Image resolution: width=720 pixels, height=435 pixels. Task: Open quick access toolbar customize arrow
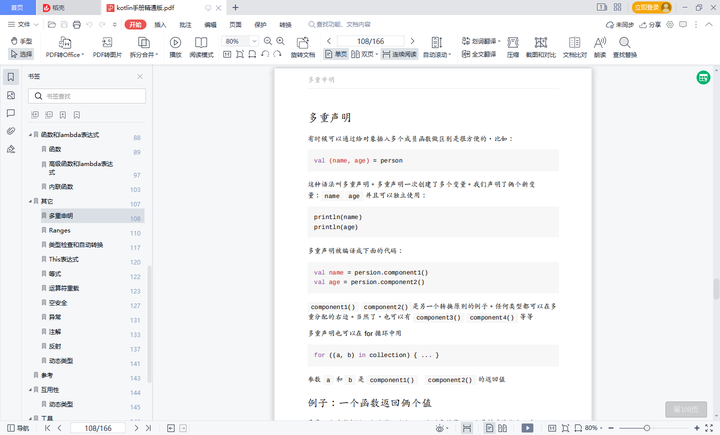pos(115,25)
